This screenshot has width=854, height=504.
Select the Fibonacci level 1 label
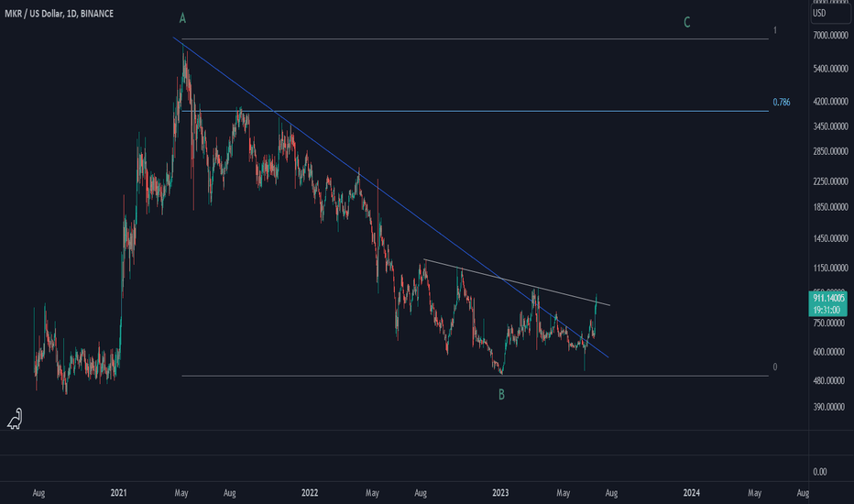point(775,30)
